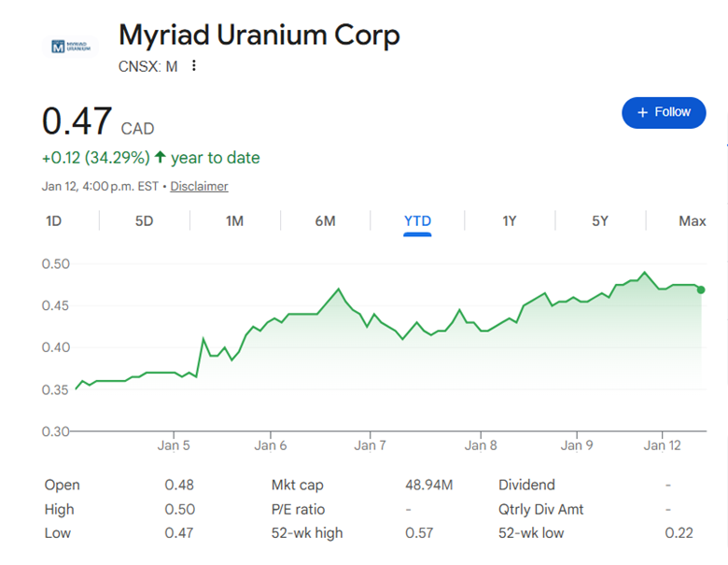This screenshot has height=565, width=728.
Task: Switch to the 6M chart view
Action: 325,221
